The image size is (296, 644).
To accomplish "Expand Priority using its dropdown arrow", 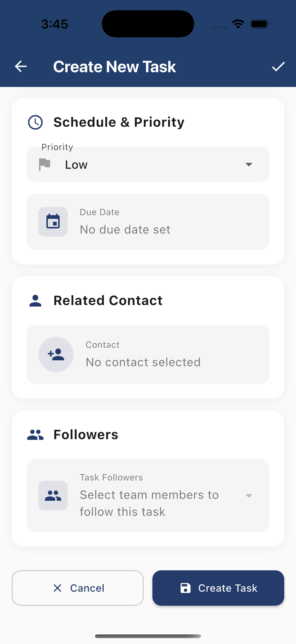I will tap(249, 164).
